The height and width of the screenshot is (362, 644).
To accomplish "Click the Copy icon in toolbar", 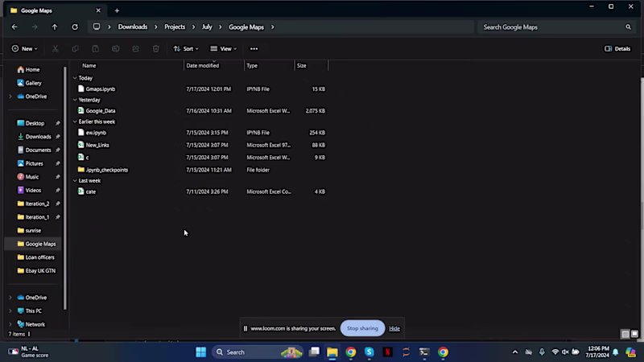I will click(75, 49).
